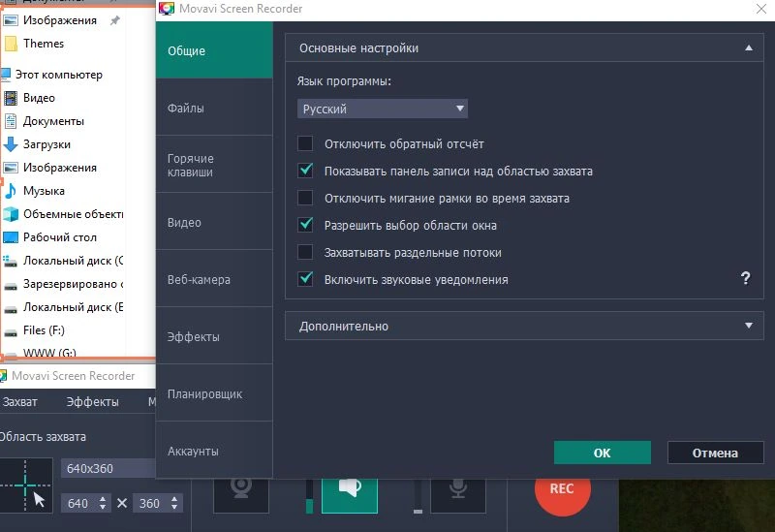Confirm settings with the OK button

[x=602, y=453]
